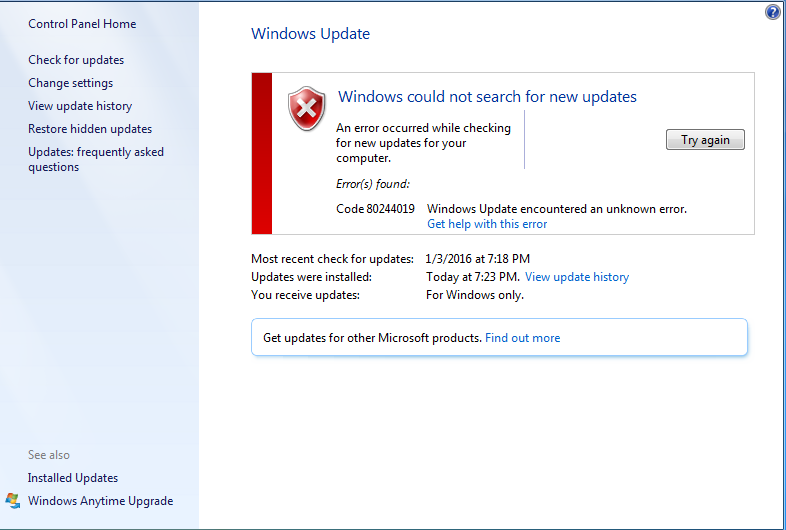Open View update history in sidebar

tap(80, 106)
